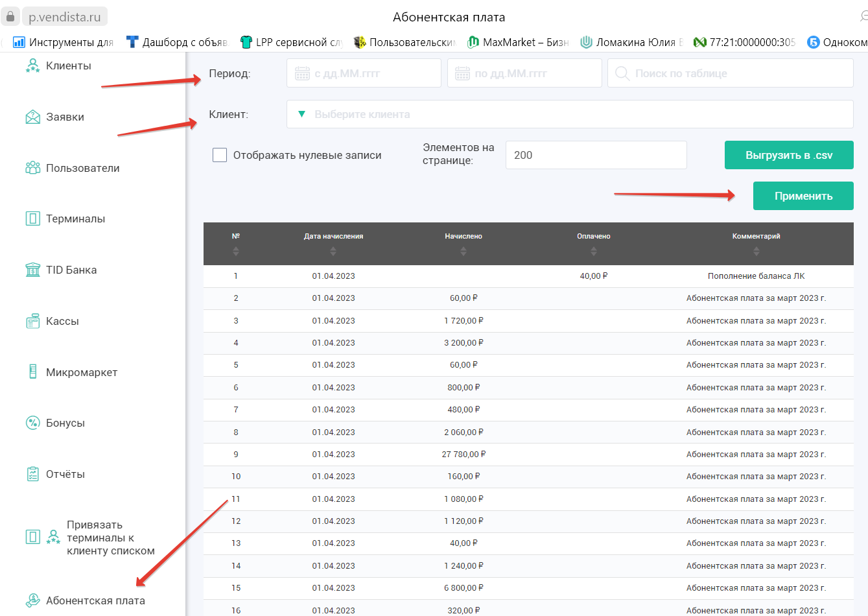
Task: Open Одноком bookmark
Action: 837,42
